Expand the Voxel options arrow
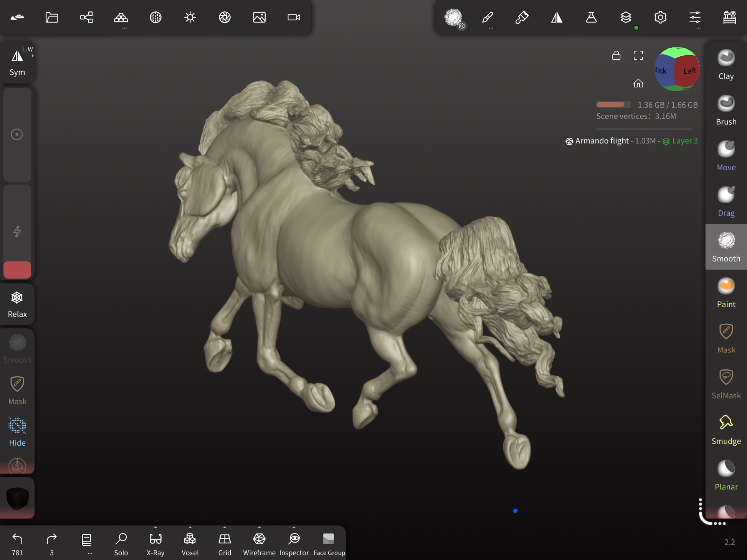This screenshot has height=560, width=747. pos(190,527)
